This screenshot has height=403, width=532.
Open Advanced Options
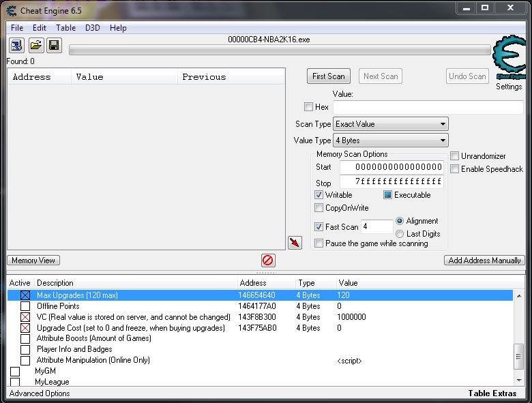[40, 393]
